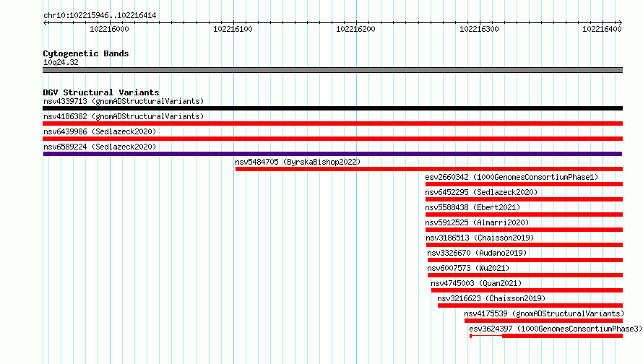
Task: Open variant label esv3624397 (1000GenomesConsortiumPhase3)
Action: pyautogui.click(x=556, y=329)
